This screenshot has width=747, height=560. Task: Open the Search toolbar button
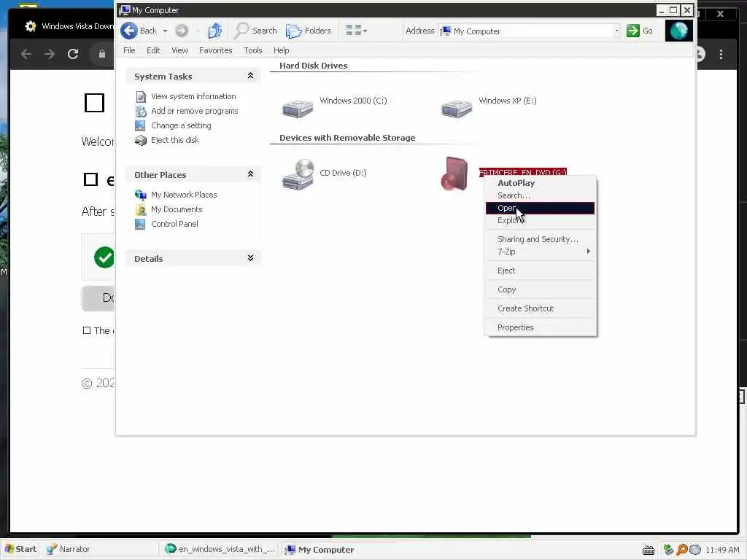tap(255, 31)
